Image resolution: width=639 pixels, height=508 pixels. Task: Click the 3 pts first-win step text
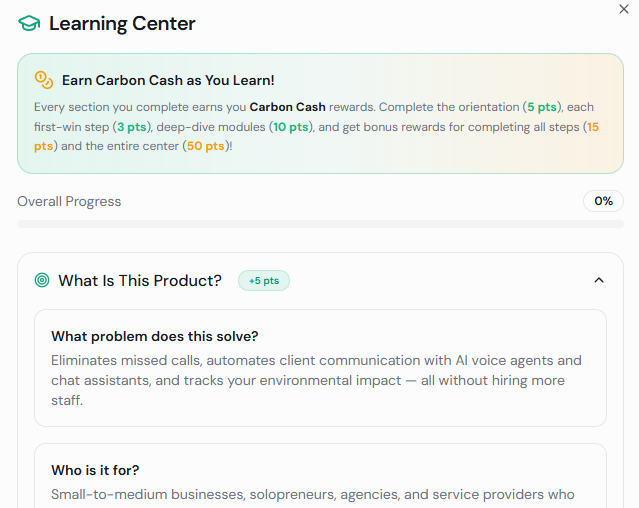pyautogui.click(x=134, y=126)
